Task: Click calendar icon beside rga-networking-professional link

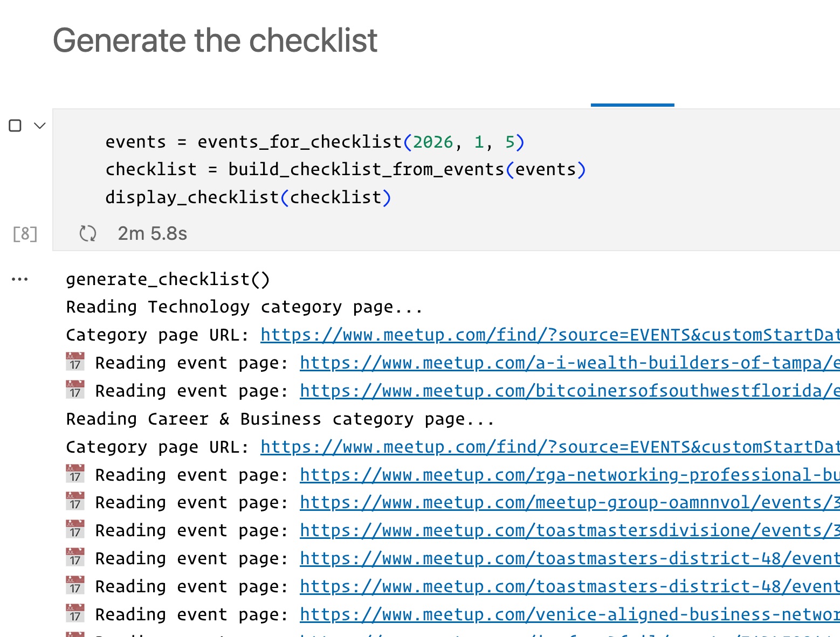Action: (x=75, y=474)
